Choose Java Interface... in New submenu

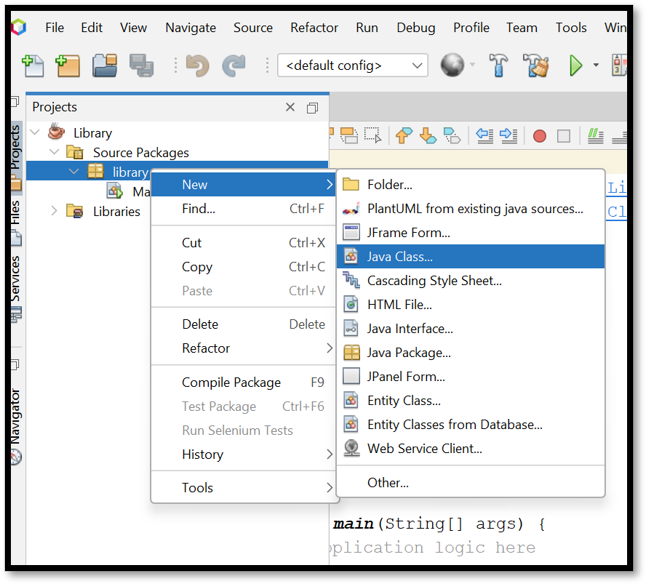471,328
